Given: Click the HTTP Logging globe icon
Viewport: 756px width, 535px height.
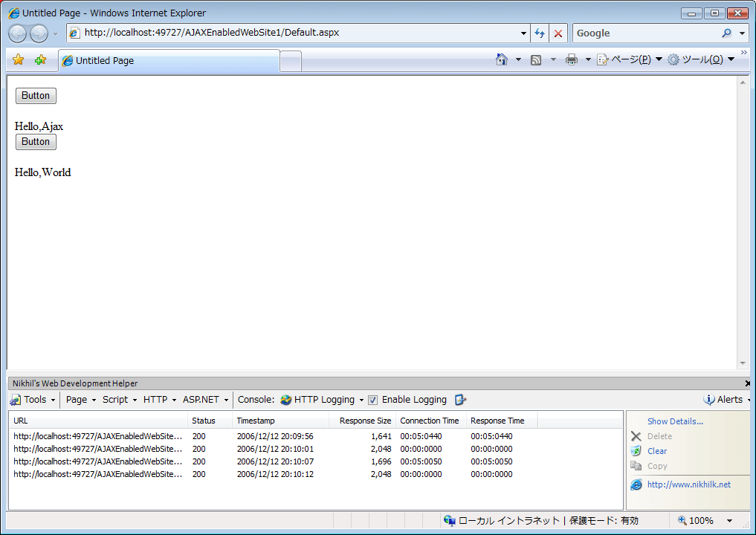Looking at the screenshot, I should [x=285, y=399].
